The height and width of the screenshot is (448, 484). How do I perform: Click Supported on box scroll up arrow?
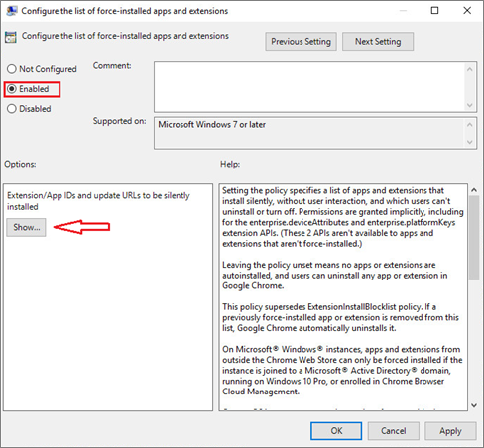pos(470,125)
